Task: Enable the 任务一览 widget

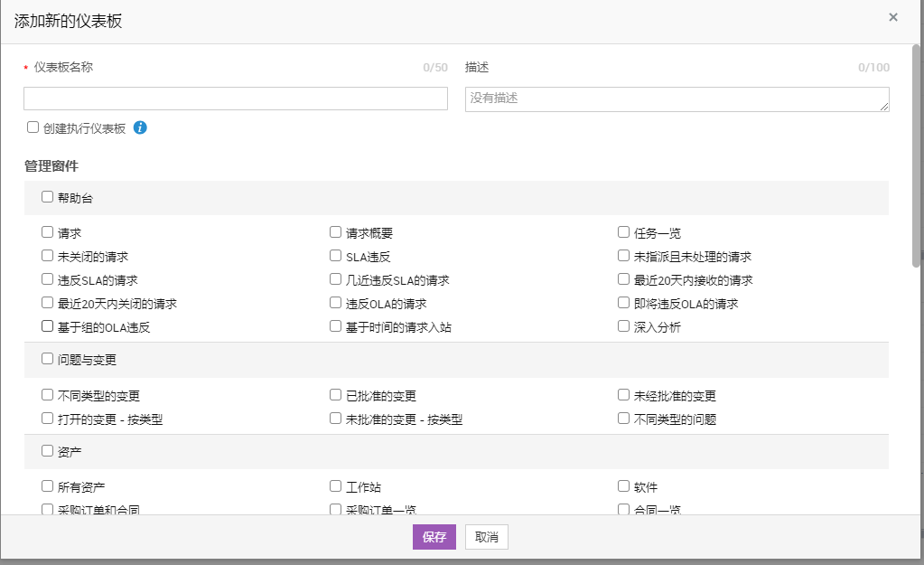Action: coord(624,232)
